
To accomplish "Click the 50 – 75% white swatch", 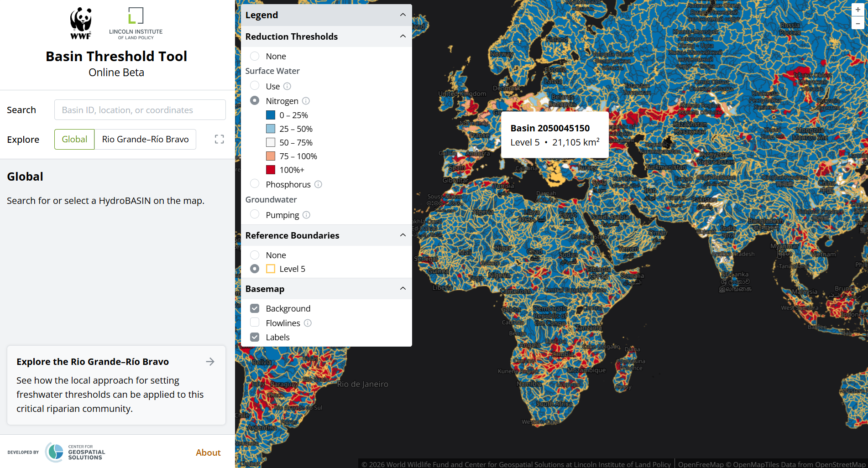I will tap(271, 142).
